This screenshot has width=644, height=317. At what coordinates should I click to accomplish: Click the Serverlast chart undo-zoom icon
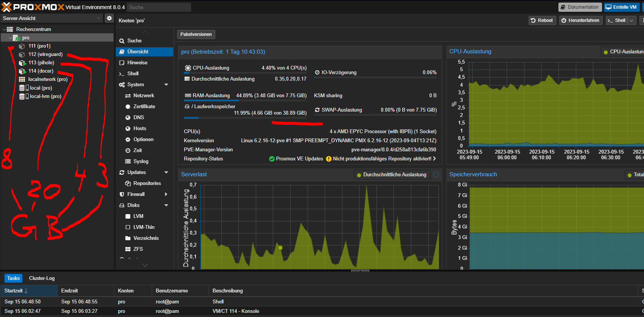point(436,174)
